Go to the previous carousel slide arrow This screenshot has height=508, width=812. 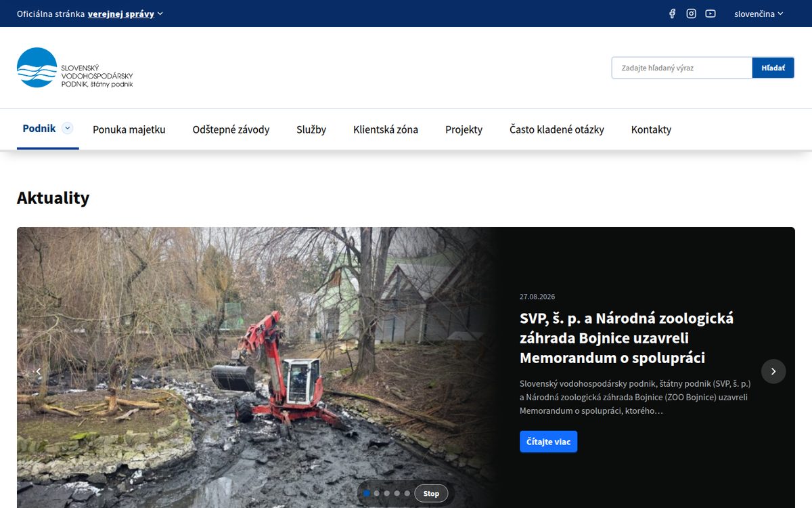[39, 371]
